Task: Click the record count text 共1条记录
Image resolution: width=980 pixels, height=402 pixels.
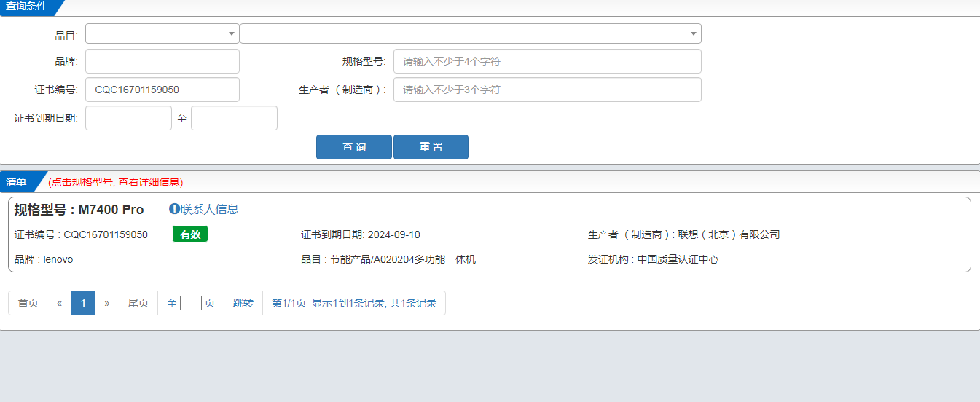Action: pos(413,303)
